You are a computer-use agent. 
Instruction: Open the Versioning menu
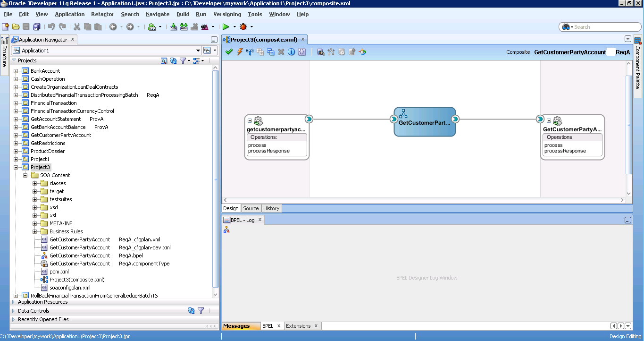[227, 14]
